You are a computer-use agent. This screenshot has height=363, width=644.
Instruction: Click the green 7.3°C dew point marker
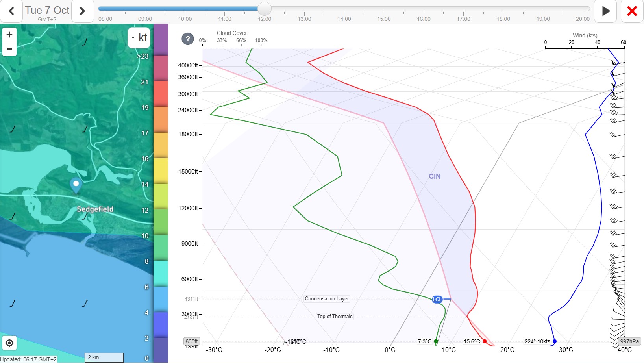coord(436,341)
